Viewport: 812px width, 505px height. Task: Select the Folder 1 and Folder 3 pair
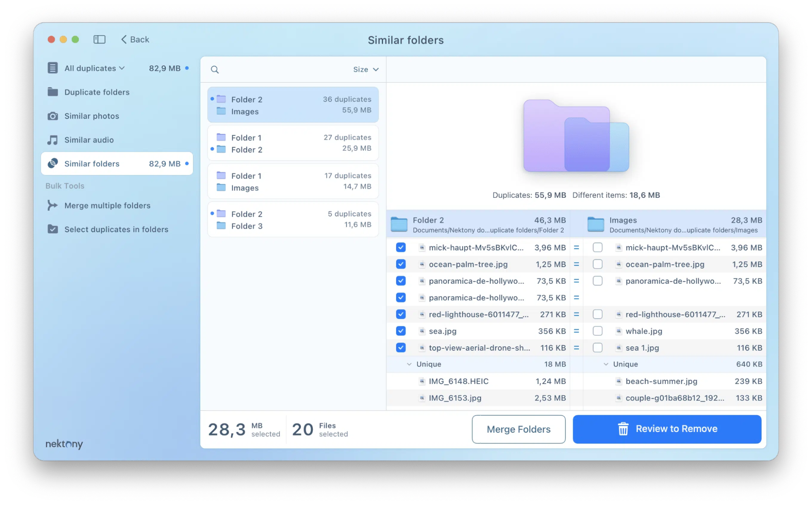pos(292,219)
